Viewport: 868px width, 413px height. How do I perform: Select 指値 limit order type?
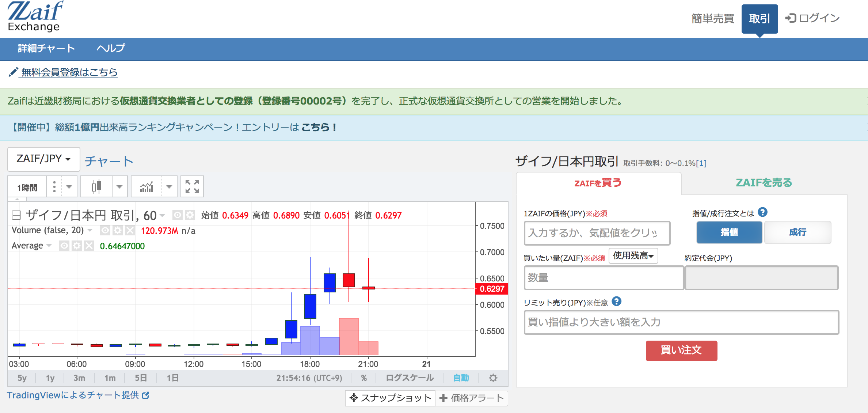pos(729,232)
